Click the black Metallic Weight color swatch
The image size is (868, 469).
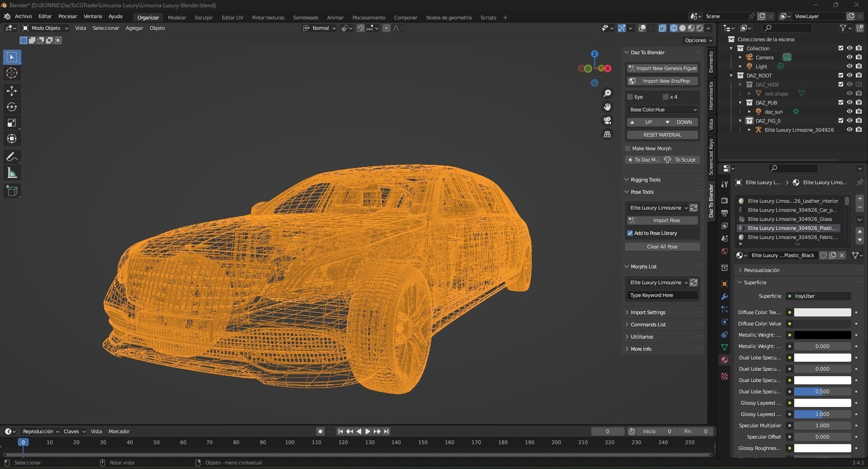822,335
